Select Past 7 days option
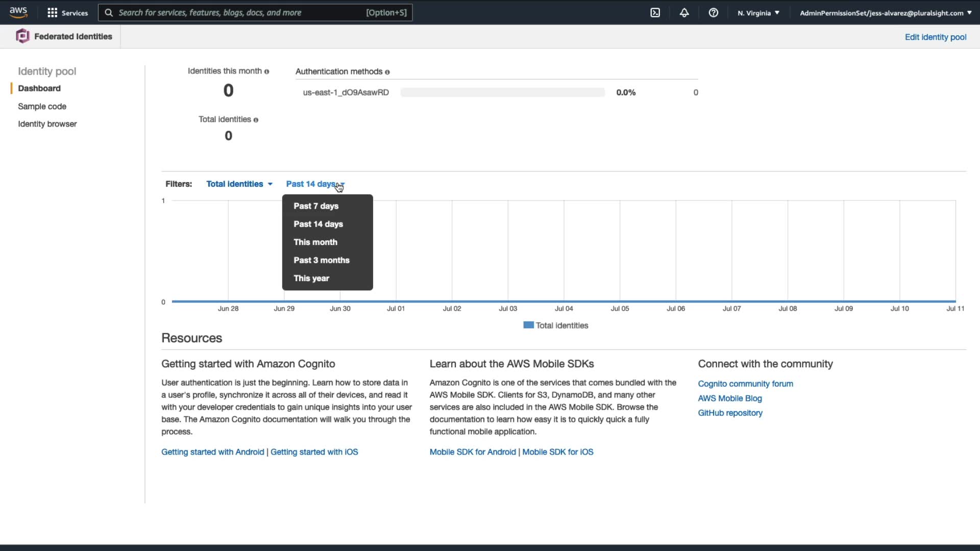The width and height of the screenshot is (980, 551). pos(316,206)
